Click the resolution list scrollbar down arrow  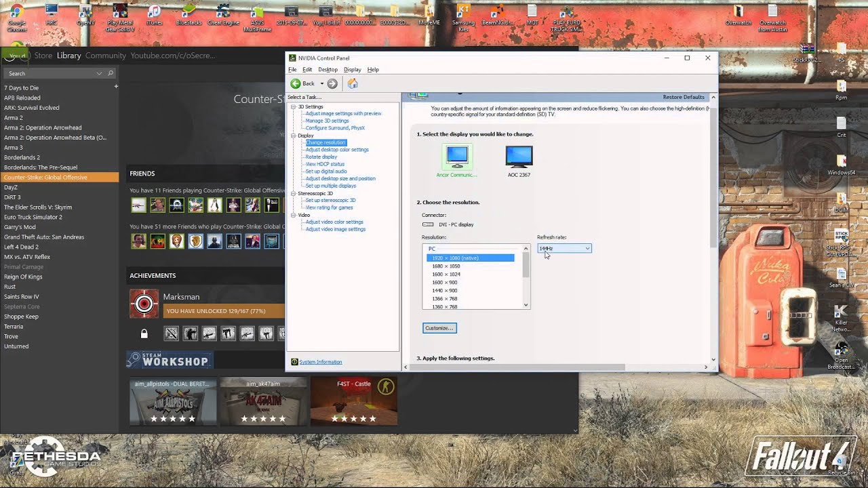pyautogui.click(x=526, y=306)
